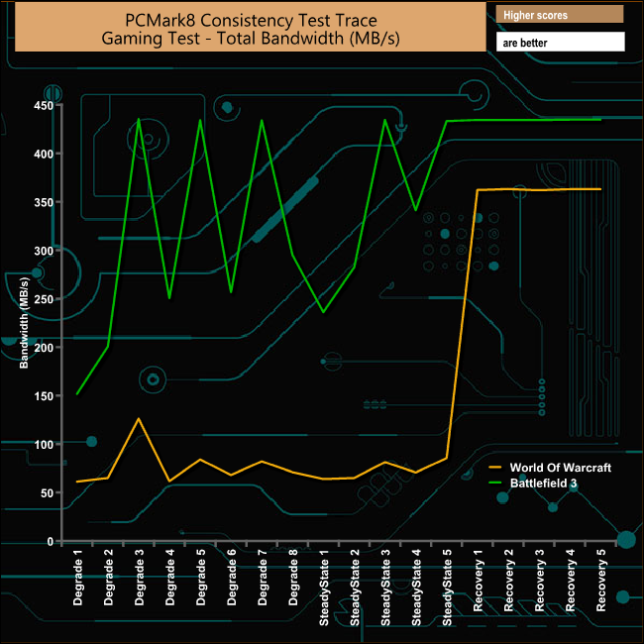
Task: Click the 450 value on the Y axis
Action: tap(44, 106)
